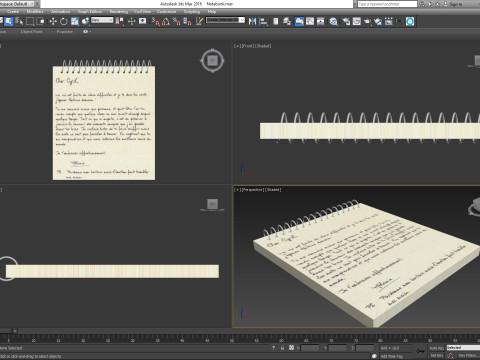
Task: Click the Align tool icon
Action: point(263,22)
